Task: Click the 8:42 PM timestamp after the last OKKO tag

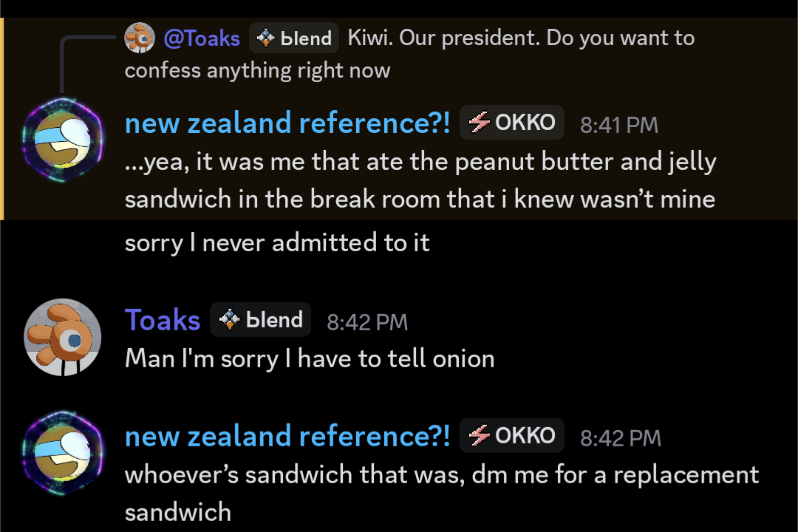Action: (x=619, y=438)
